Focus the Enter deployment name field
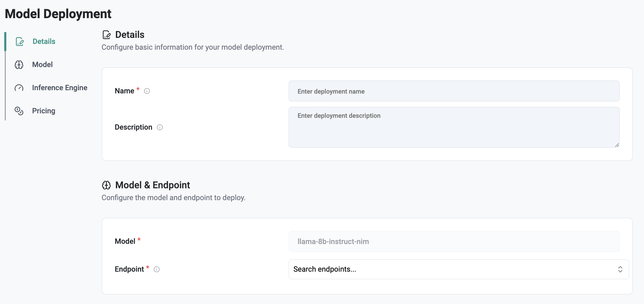The width and height of the screenshot is (644, 304). (x=454, y=91)
